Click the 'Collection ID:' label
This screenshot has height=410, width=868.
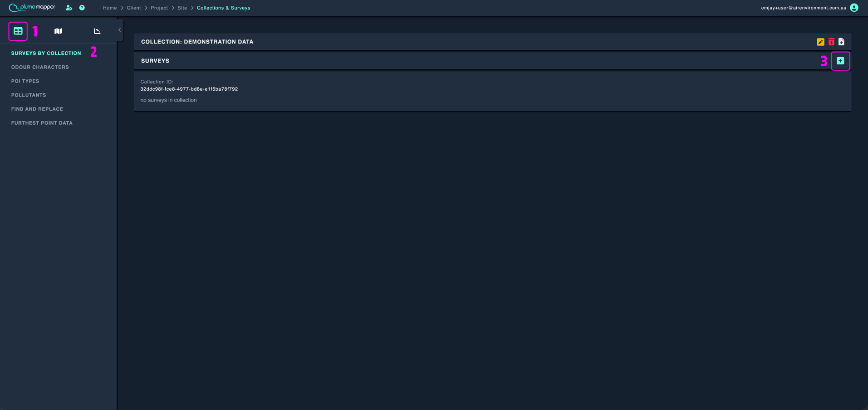coord(157,82)
